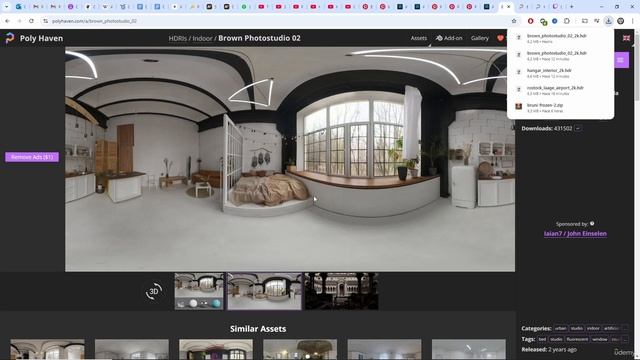640x360 pixels.
Task: Click the Remove Ads ($1) button
Action: tap(32, 157)
